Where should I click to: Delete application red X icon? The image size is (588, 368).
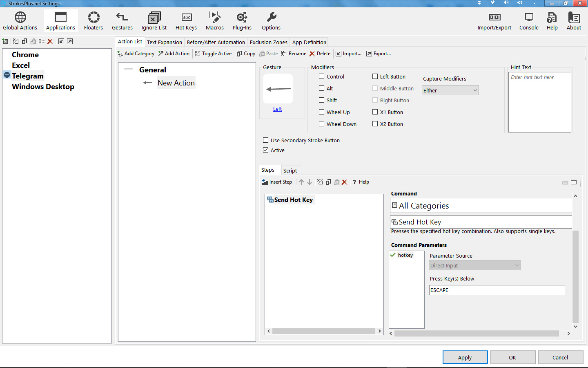(50, 41)
